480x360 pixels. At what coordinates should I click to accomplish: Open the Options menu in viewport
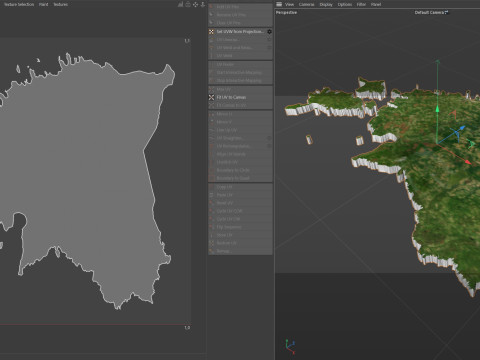point(345,4)
